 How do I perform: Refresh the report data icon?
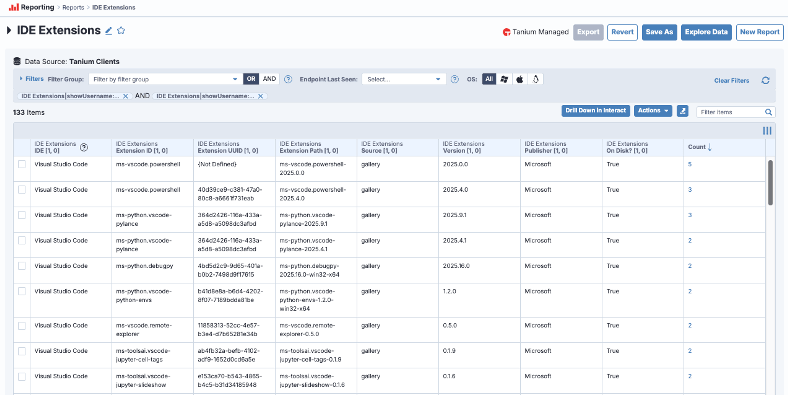tap(765, 80)
